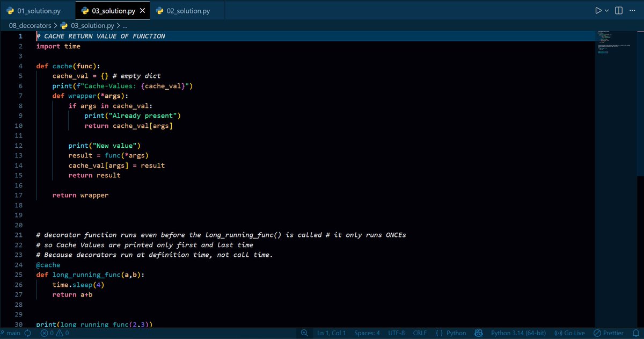Select interpreter Python 3.14 (64-bit)
The height and width of the screenshot is (339, 644).
519,333
